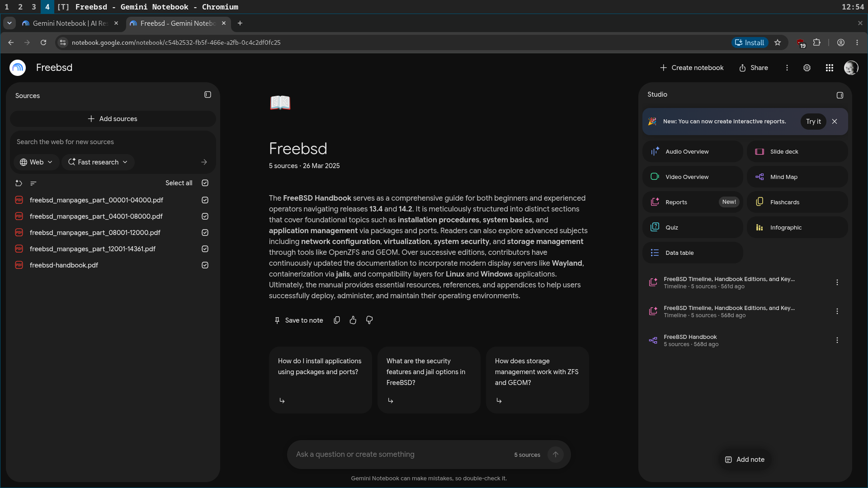Uncheck freebsd_manpages_part_00001-04000.pdf checkbox
This screenshot has height=488, width=868.
(x=205, y=200)
